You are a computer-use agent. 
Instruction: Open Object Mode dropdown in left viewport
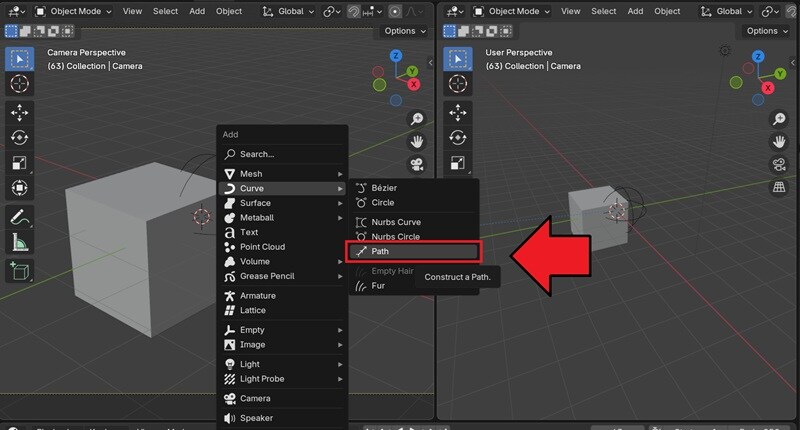pos(73,11)
